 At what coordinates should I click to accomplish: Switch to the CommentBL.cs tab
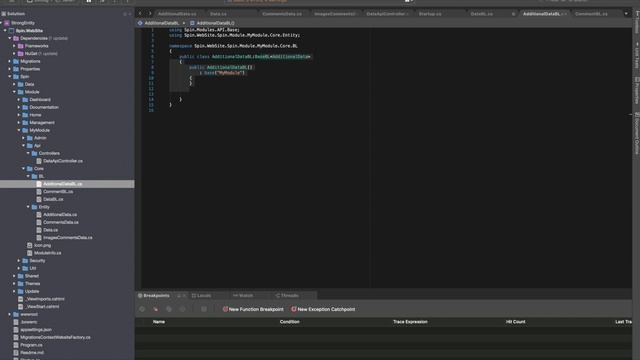coord(591,14)
